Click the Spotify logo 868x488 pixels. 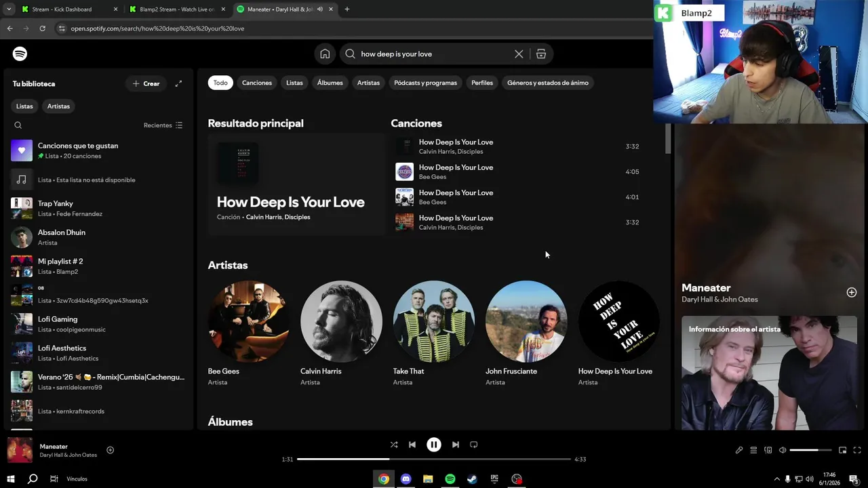[x=20, y=54]
